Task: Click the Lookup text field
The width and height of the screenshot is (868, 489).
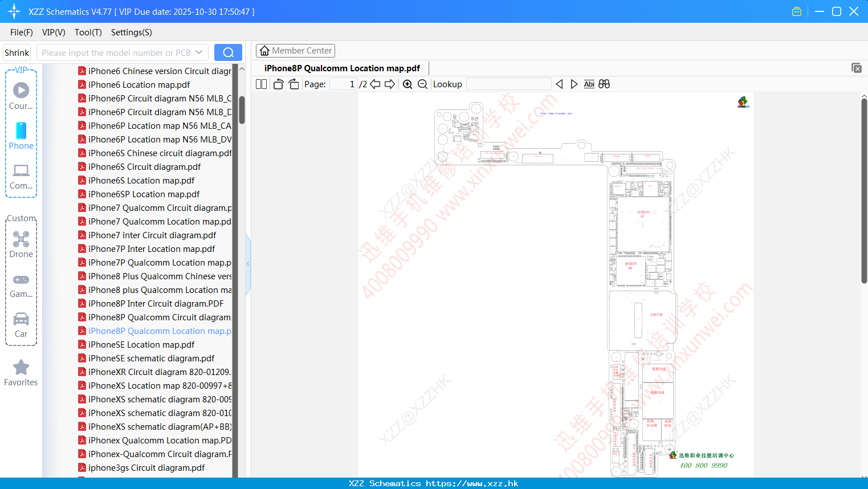Action: [509, 84]
